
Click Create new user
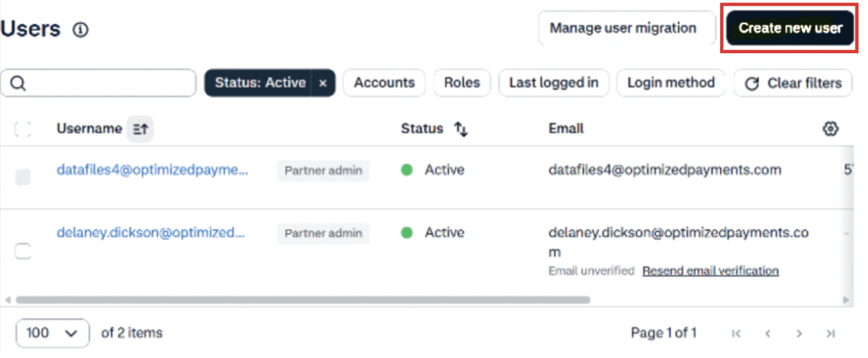(x=790, y=28)
